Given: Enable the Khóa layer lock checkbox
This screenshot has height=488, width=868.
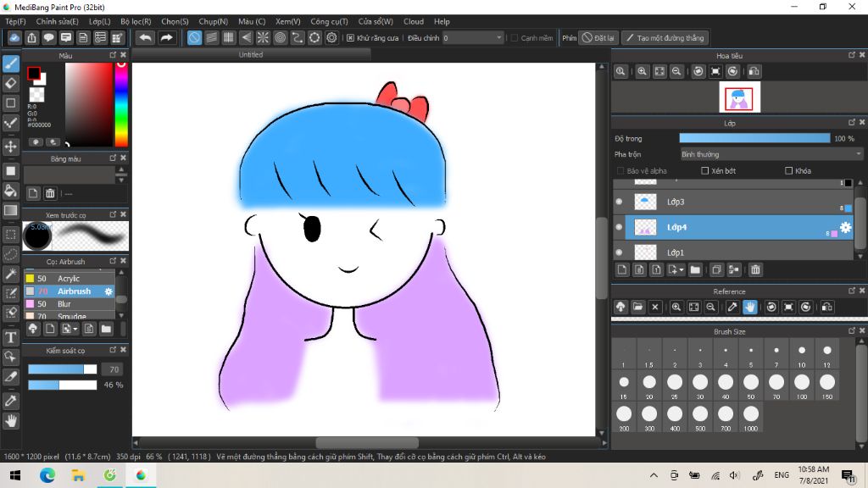Looking at the screenshot, I should click(x=789, y=171).
